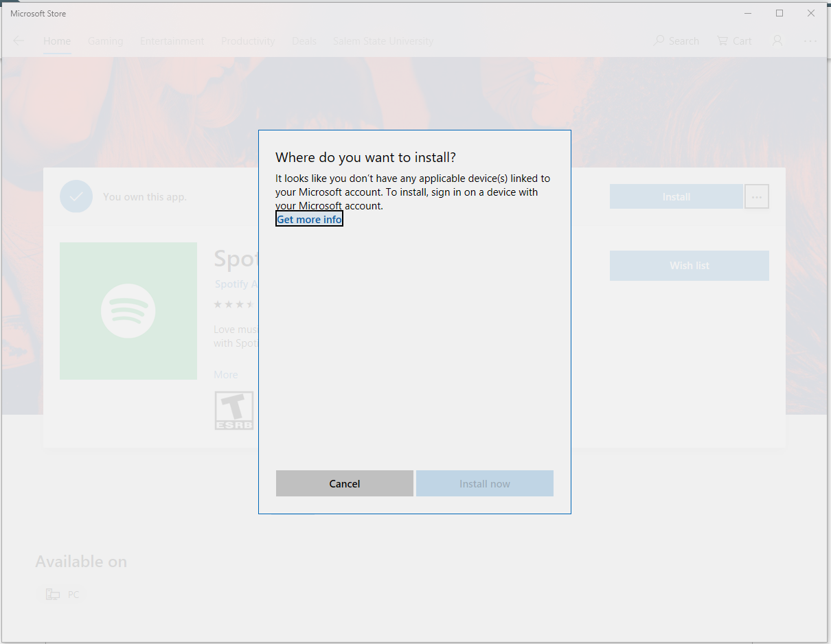Open the ellipsis next to Install
Viewport: 831px width, 644px height.
click(757, 196)
